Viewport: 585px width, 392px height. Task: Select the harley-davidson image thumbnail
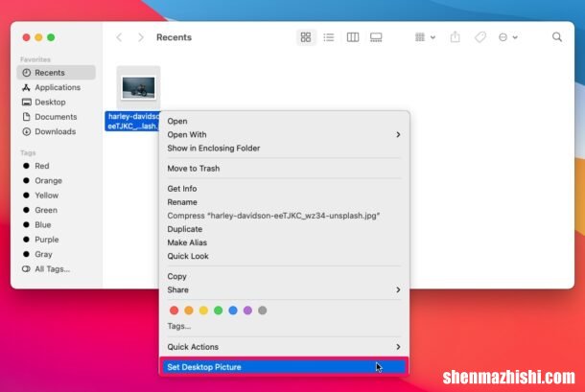pyautogui.click(x=138, y=87)
